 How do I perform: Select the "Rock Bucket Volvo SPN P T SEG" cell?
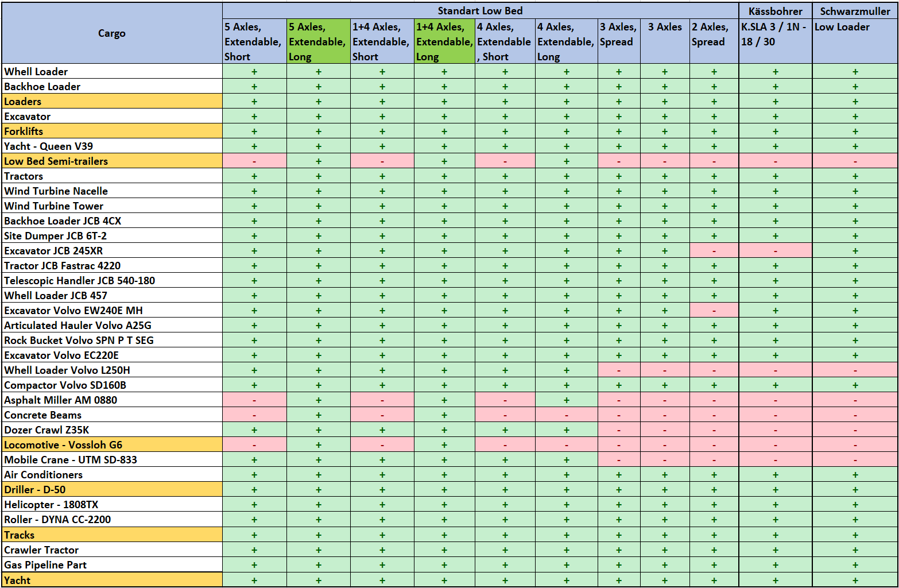(112, 341)
